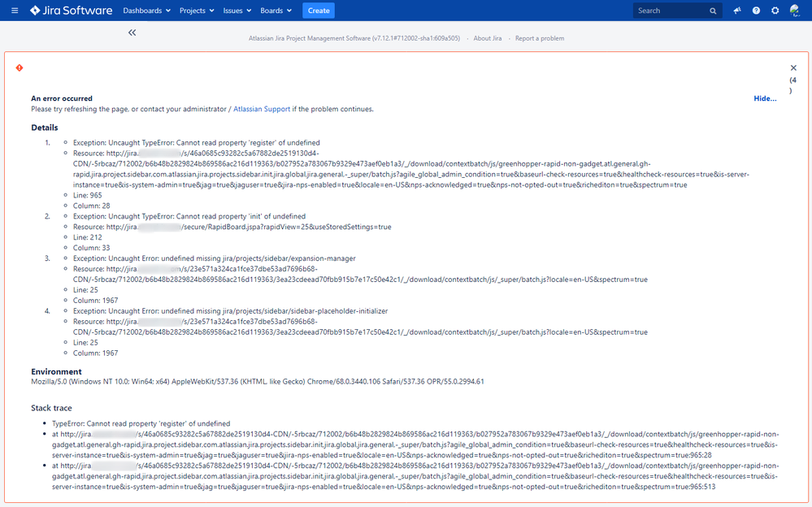
Task: Click the 'Column: 33' entry
Action: point(91,248)
